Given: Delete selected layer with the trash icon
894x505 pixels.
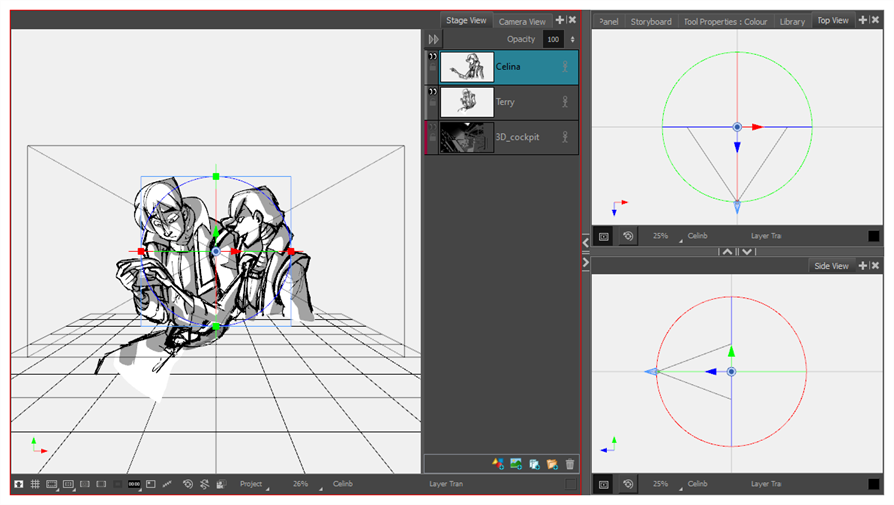Looking at the screenshot, I should [x=570, y=463].
